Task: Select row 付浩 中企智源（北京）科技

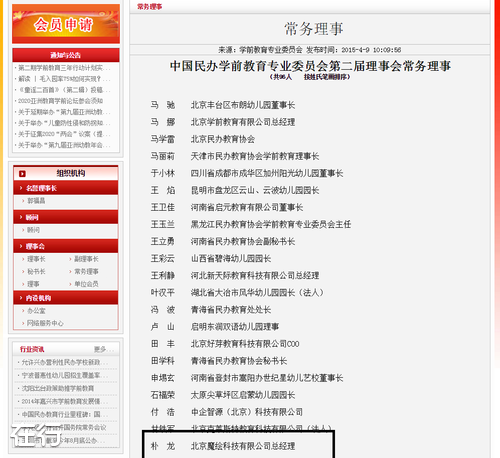Action: [227, 412]
